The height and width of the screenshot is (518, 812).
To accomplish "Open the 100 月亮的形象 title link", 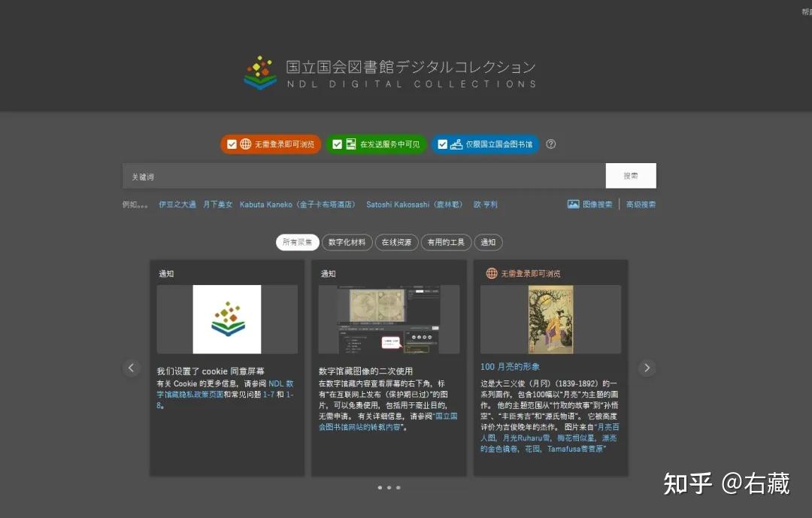I will pyautogui.click(x=510, y=366).
